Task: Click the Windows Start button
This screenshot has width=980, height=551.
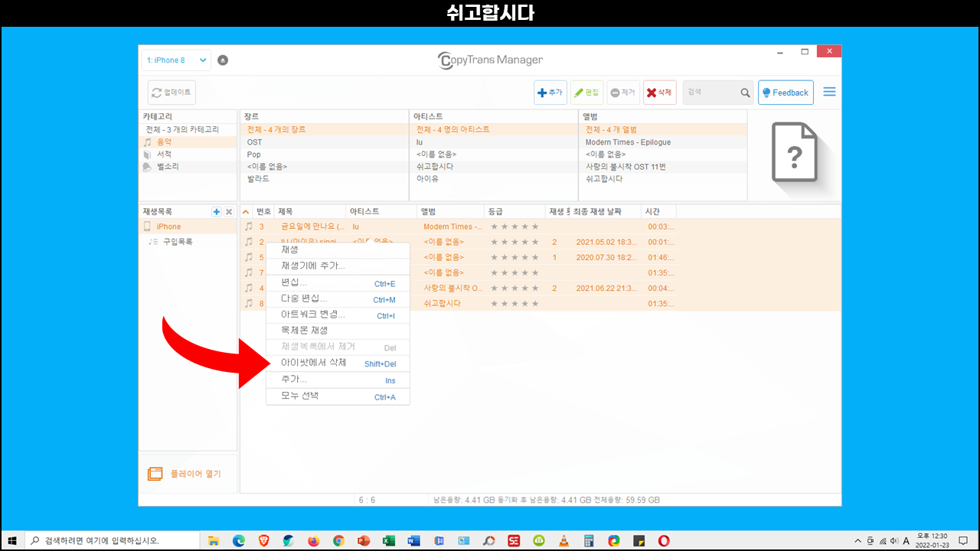Action: click(12, 540)
